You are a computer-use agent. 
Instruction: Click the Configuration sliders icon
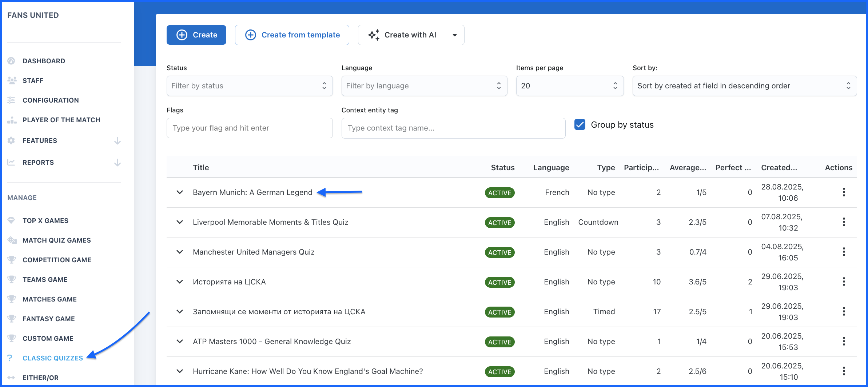click(x=12, y=100)
